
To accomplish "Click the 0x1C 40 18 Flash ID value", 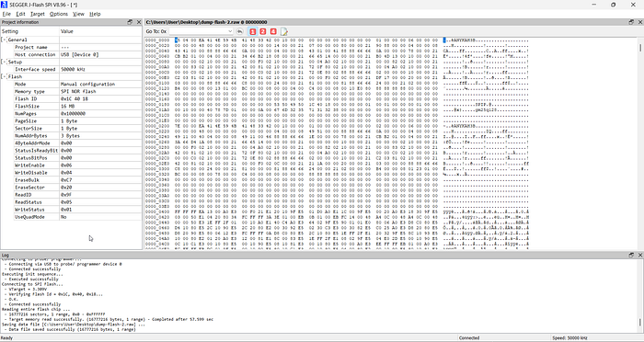I will tap(75, 99).
